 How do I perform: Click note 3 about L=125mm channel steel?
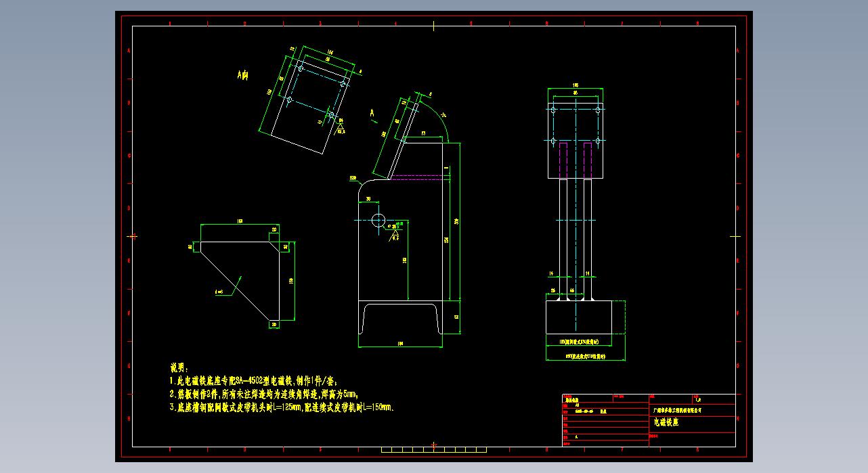(282, 407)
